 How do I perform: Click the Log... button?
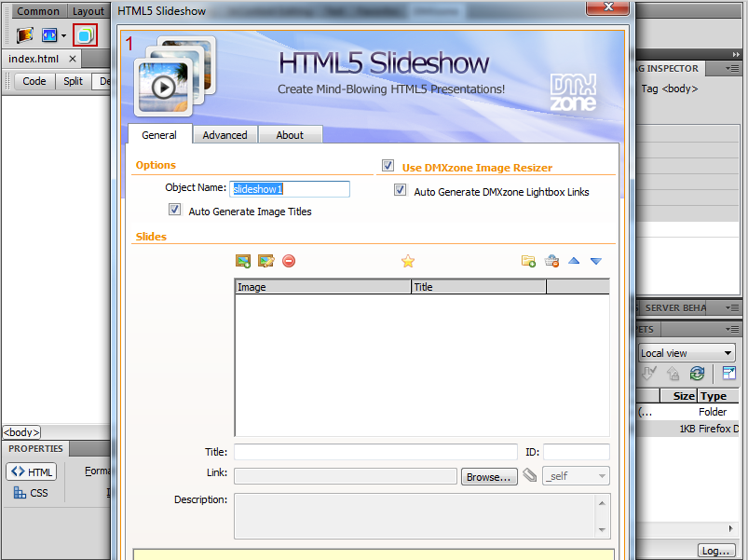(x=716, y=551)
